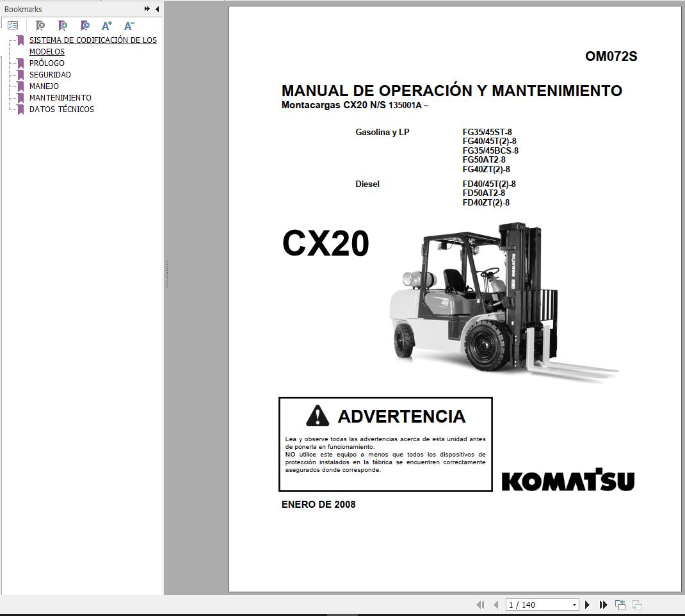Image resolution: width=685 pixels, height=616 pixels.
Task: Select the MANEJO bookmark
Action: 44,86
